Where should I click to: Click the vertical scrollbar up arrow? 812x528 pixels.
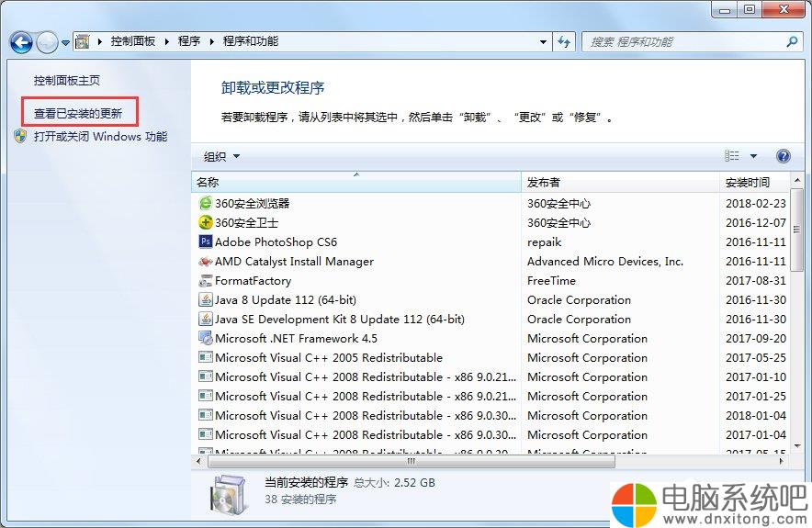click(x=797, y=180)
